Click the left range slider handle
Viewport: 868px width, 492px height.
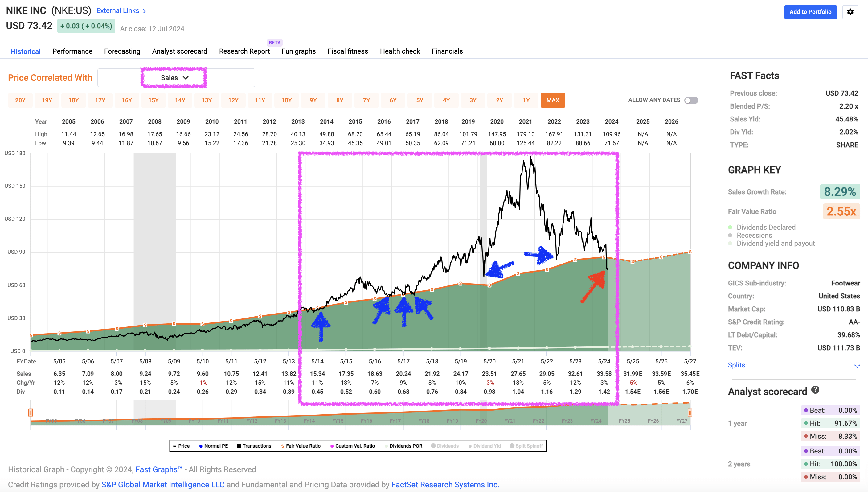(31, 412)
